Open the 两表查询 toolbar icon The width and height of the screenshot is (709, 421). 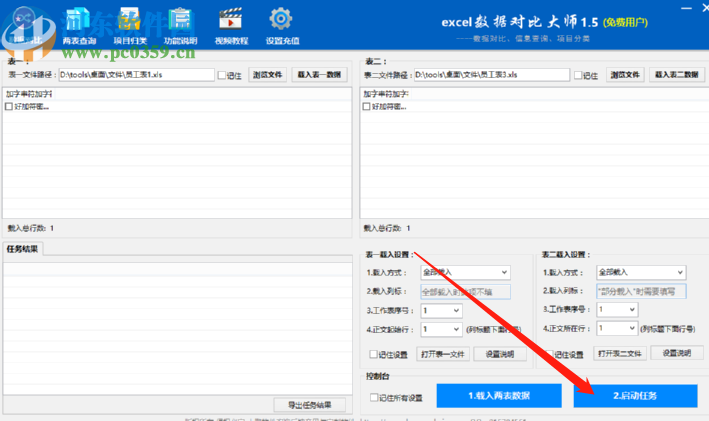79,26
